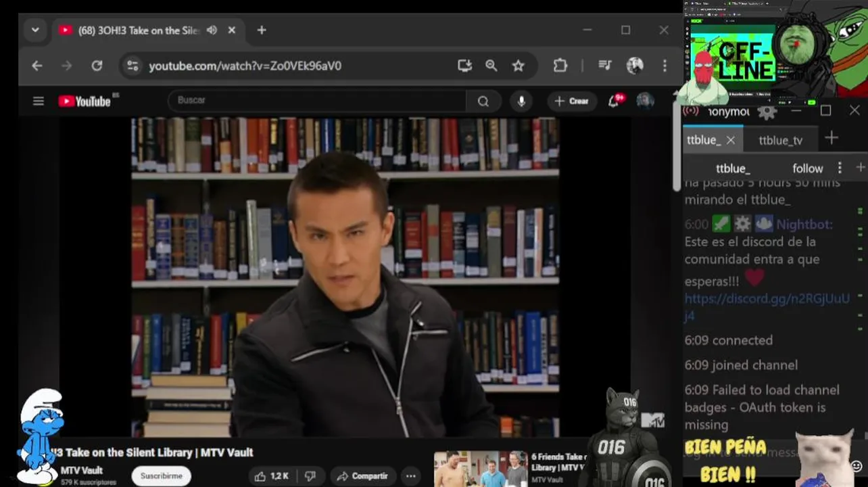Open the 6 Friends Take video title
Screen dimensions: 868x487
click(x=558, y=462)
